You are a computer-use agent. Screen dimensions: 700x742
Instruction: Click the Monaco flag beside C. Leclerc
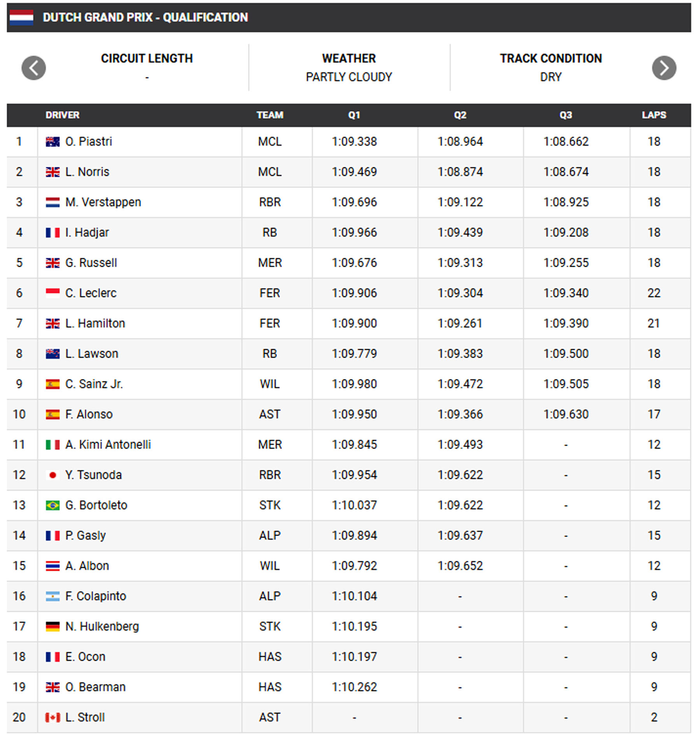[x=52, y=293]
